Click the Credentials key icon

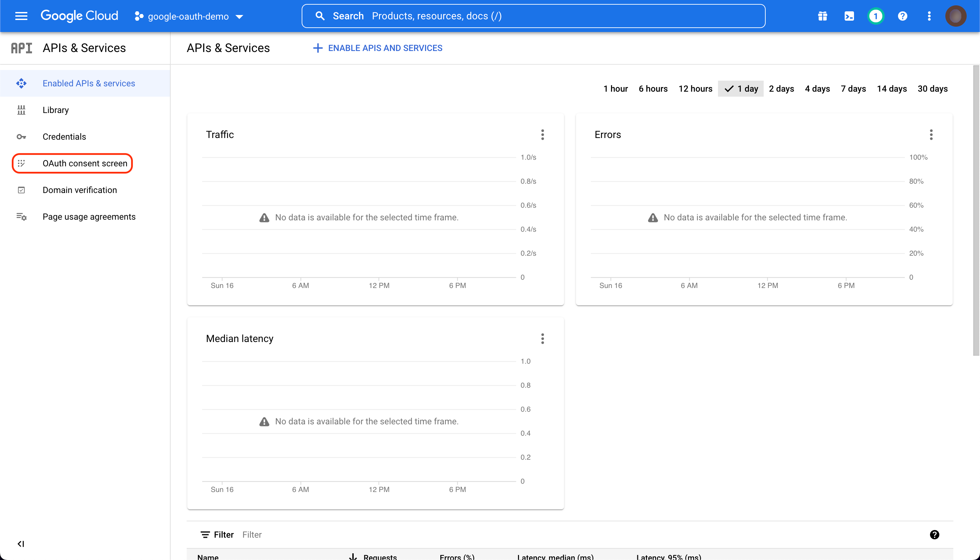[21, 137]
